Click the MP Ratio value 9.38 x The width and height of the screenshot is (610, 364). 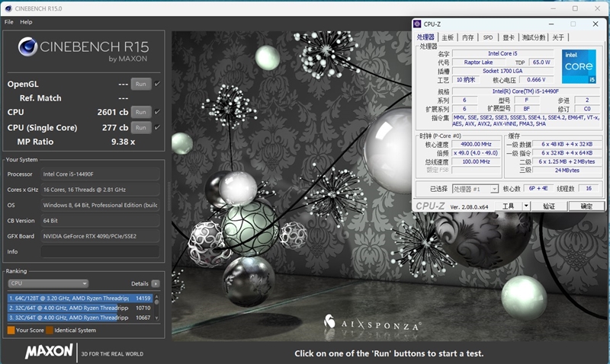point(123,142)
